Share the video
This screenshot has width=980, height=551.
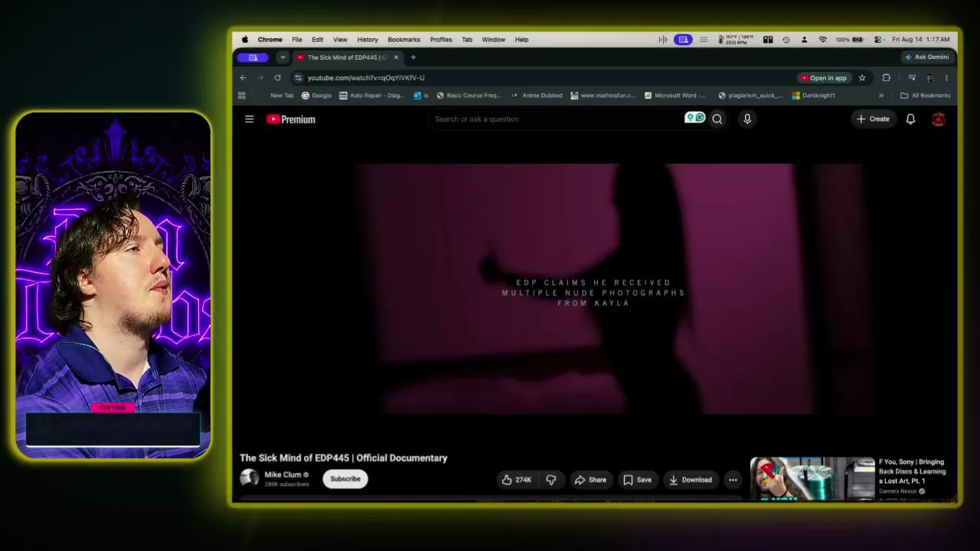(x=590, y=480)
